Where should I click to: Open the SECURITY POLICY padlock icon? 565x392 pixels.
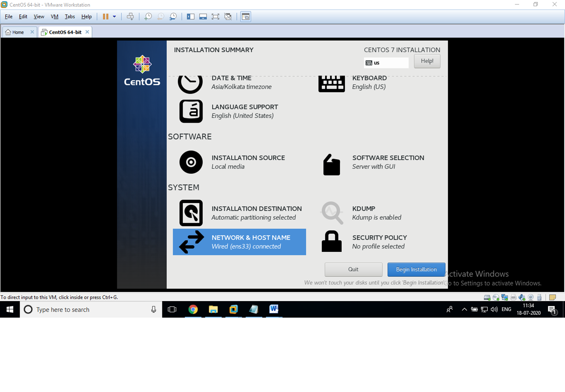(331, 242)
